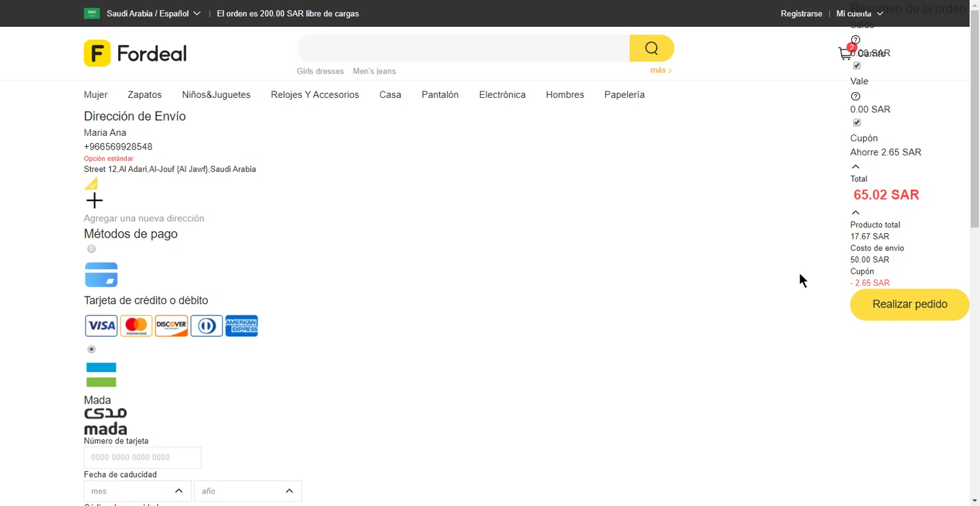Image resolution: width=980 pixels, height=506 pixels.
Task: Open the mes expiry month dropdown
Action: (138, 491)
